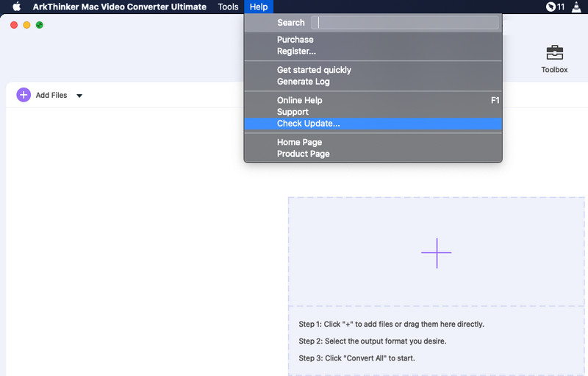588x376 pixels.
Task: Open Home Page from Help menu
Action: click(373, 142)
